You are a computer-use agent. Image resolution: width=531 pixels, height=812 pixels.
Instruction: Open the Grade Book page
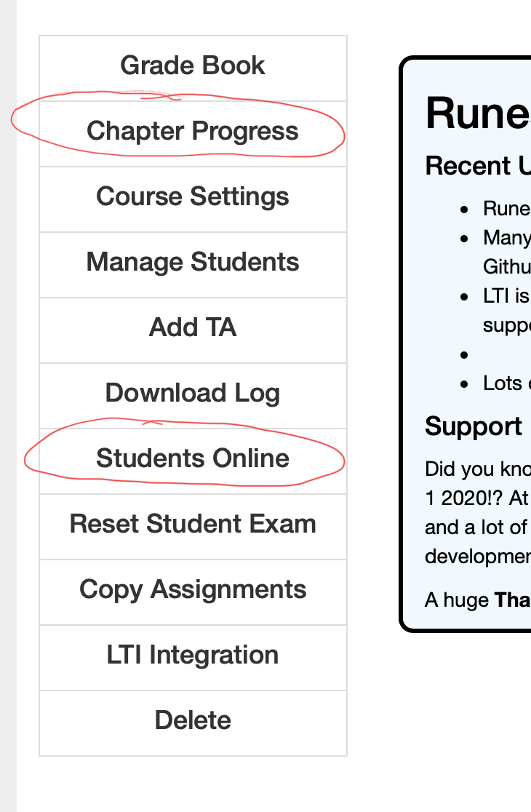coord(193,66)
